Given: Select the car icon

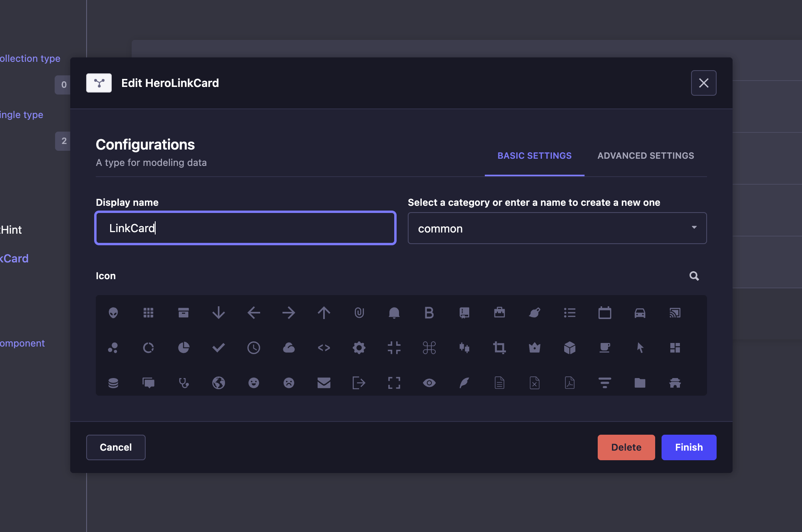Looking at the screenshot, I should (640, 313).
